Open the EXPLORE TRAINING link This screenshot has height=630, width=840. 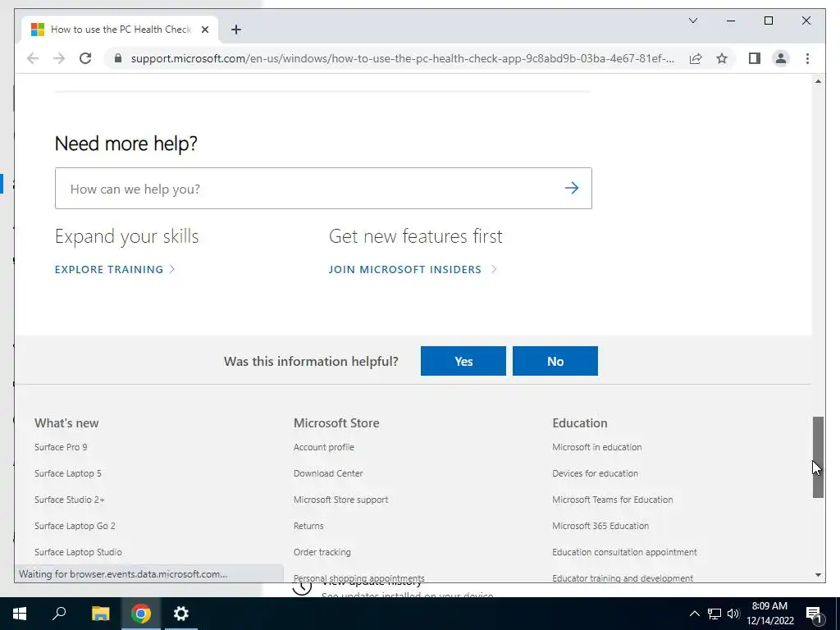pos(115,269)
